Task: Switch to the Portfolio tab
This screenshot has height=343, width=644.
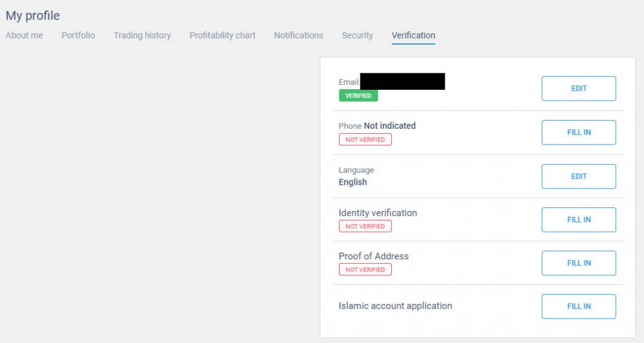Action: 78,35
